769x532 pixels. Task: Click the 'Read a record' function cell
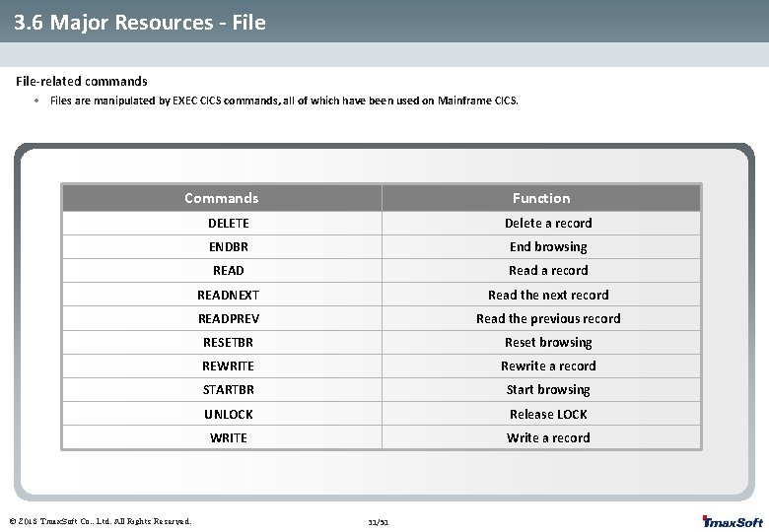[541, 270]
